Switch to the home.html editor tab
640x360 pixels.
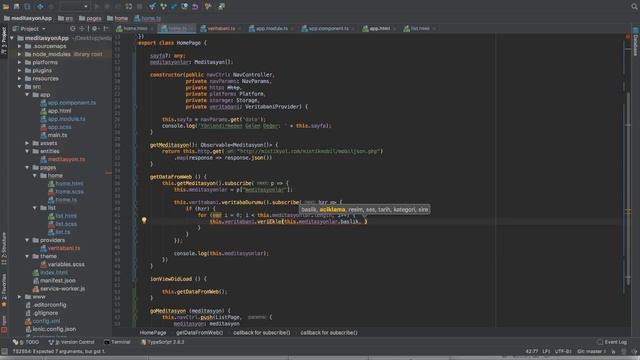[135, 29]
